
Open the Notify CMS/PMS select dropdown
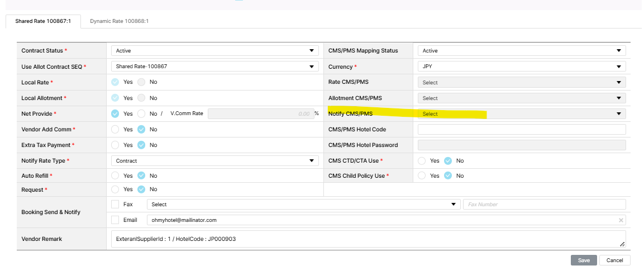click(521, 114)
